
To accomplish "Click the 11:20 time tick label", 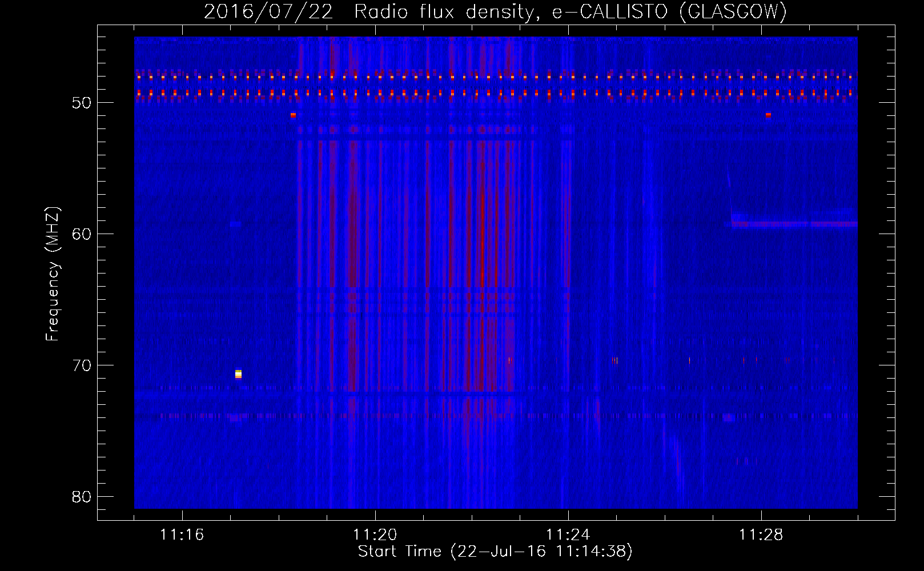I will tap(375, 535).
